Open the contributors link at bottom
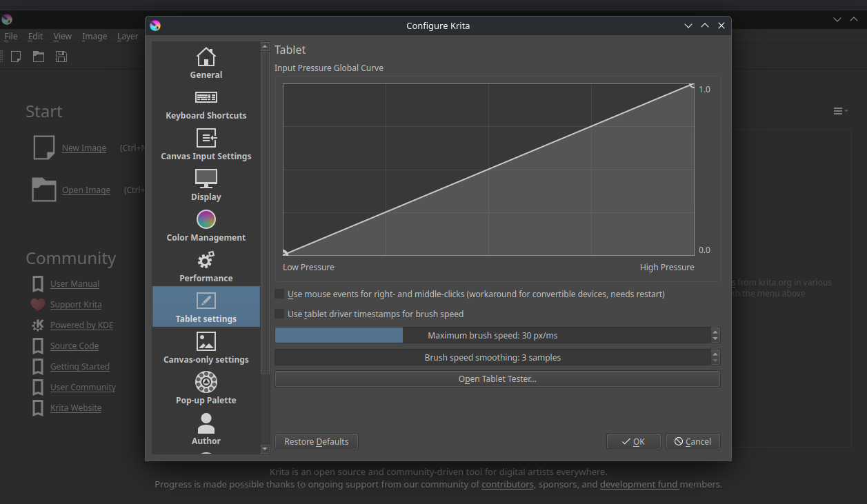The width and height of the screenshot is (867, 504). click(508, 484)
